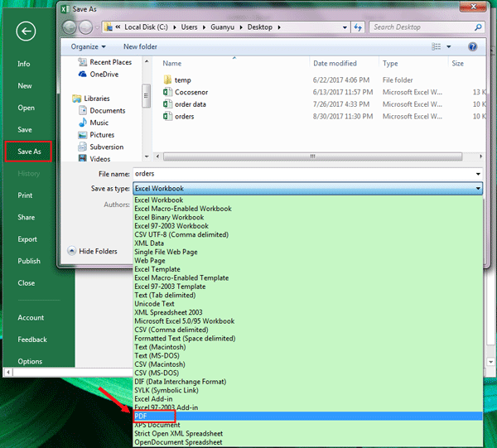Viewport: 497px width, 448px height.
Task: Choose XML Data file type
Action: [308, 243]
